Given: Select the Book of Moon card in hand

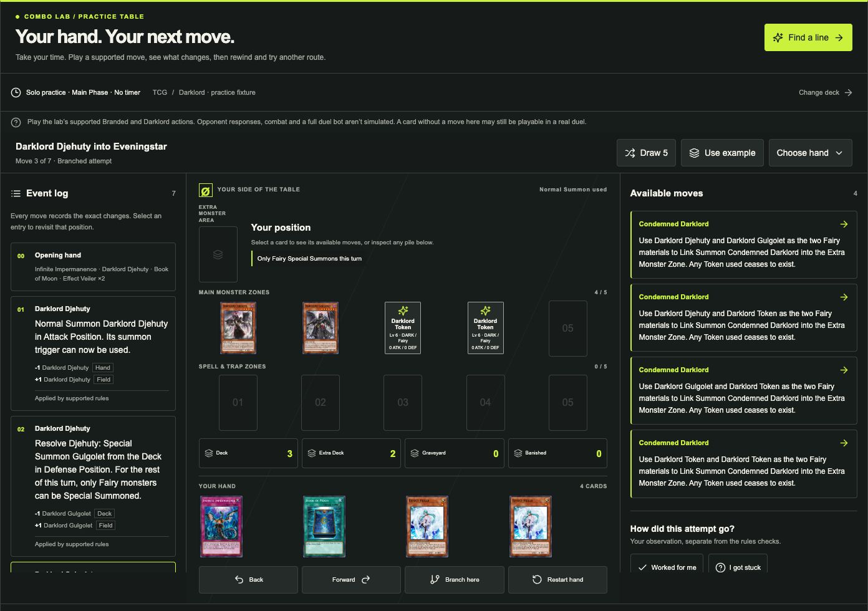Looking at the screenshot, I should (x=324, y=526).
